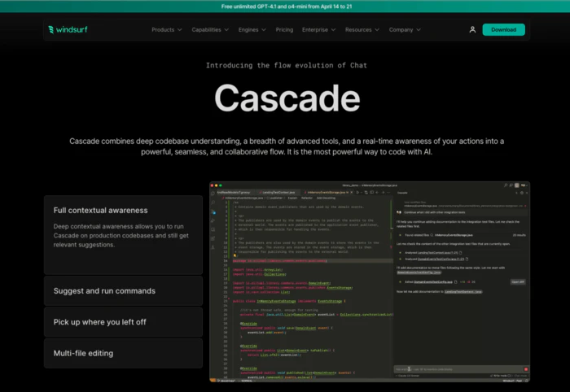Image resolution: width=570 pixels, height=392 pixels.
Task: Expand the Enterprise dropdown
Action: point(319,30)
